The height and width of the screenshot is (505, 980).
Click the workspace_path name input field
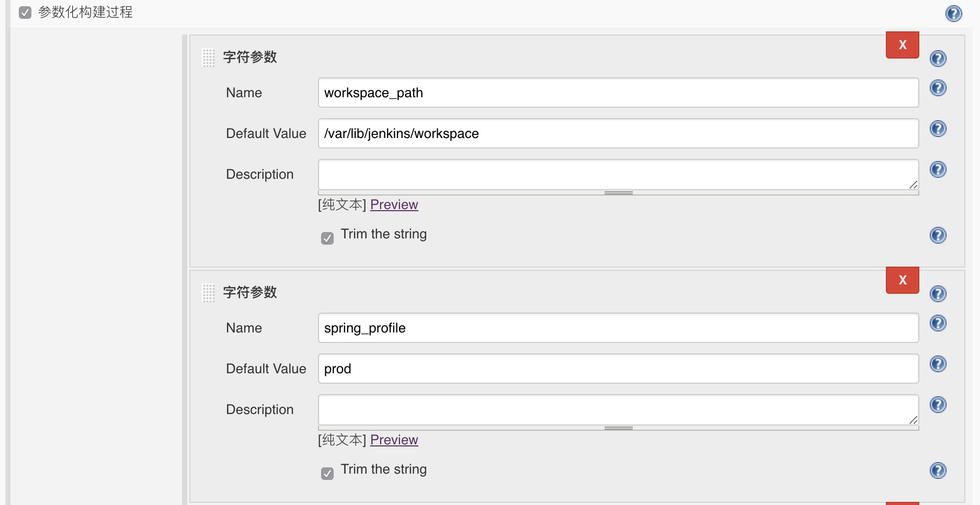[x=618, y=93]
